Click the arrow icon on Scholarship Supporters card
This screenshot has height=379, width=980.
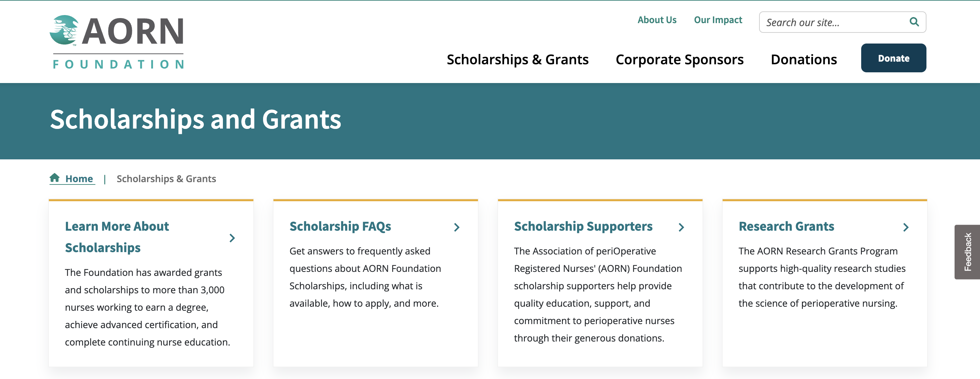(681, 227)
